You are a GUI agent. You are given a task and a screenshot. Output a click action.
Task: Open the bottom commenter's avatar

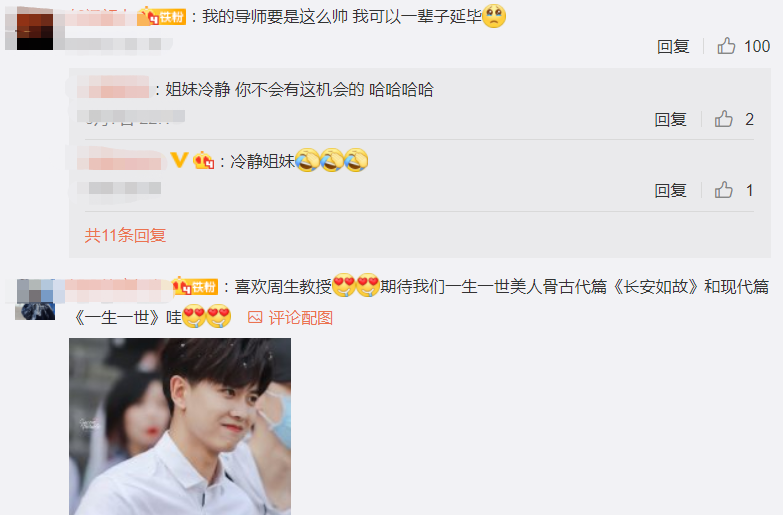point(35,299)
